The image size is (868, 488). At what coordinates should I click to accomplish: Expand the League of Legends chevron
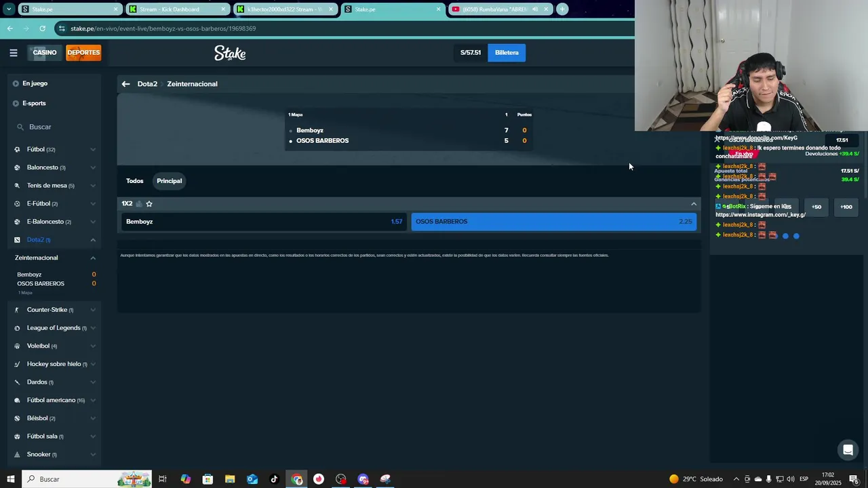pos(93,328)
